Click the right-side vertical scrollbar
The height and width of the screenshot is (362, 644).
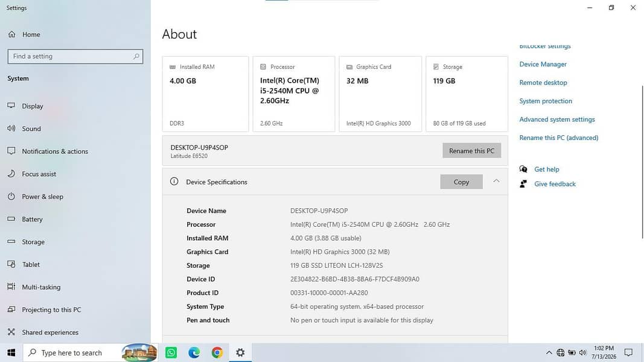[642, 162]
